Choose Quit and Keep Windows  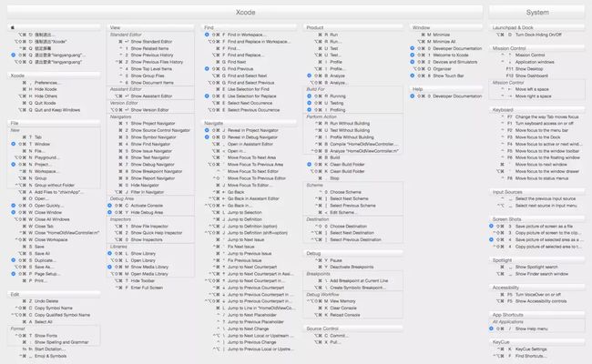coord(57,110)
